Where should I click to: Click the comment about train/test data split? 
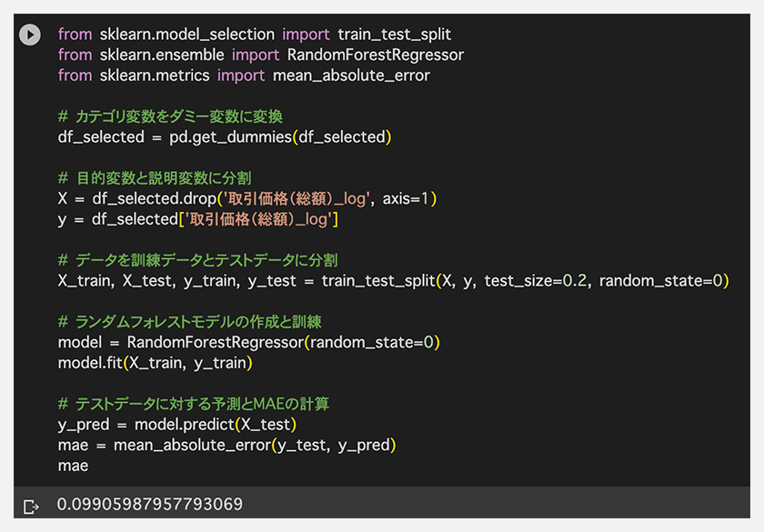coord(197,260)
